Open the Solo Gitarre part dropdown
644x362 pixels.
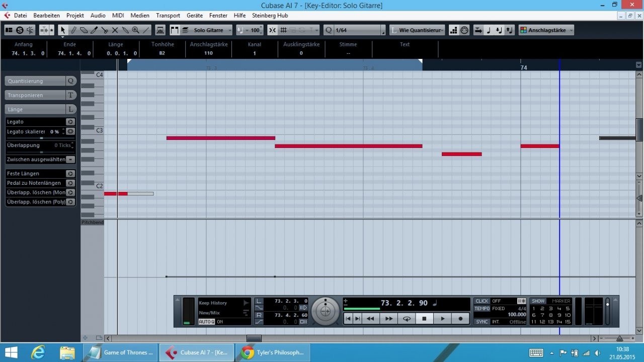[211, 30]
